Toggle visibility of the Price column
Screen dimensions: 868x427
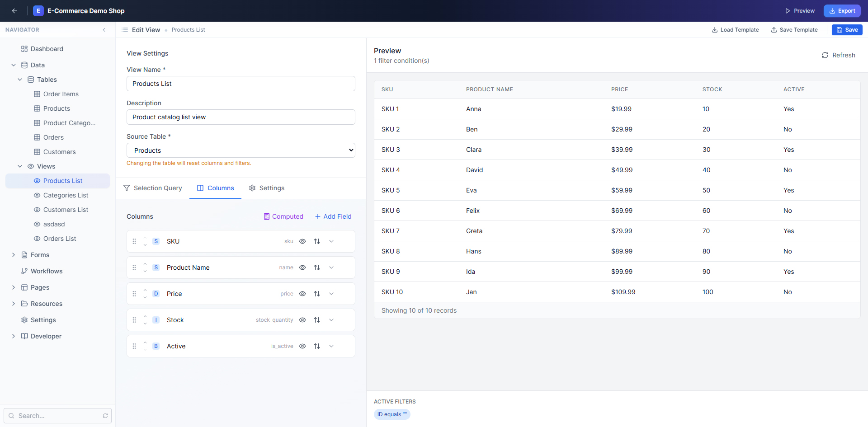tap(302, 294)
